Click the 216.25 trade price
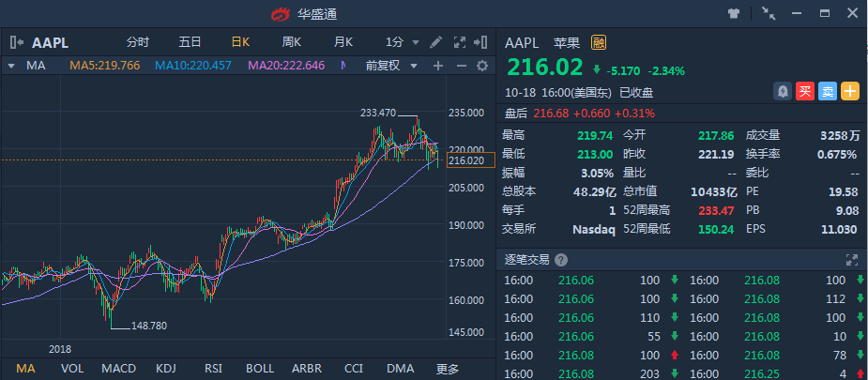This screenshot has height=380, width=868. point(762,374)
